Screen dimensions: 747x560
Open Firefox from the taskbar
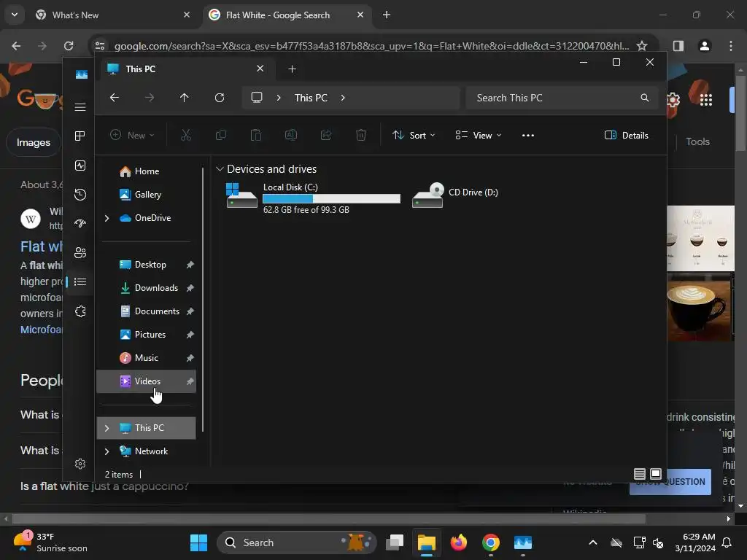[x=459, y=542]
